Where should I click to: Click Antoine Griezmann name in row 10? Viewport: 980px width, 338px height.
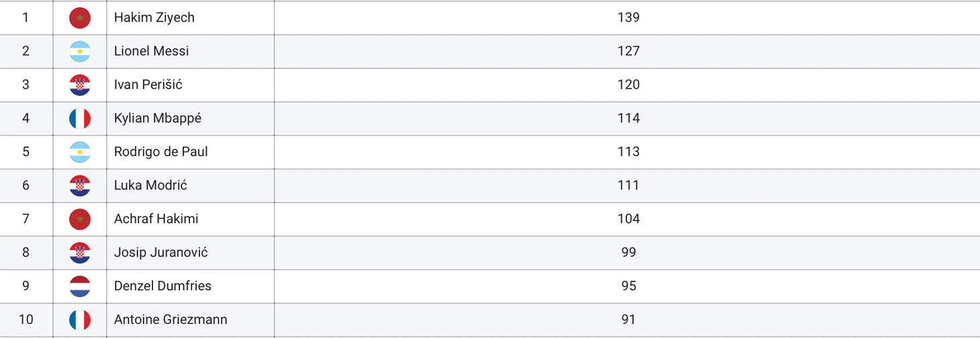click(x=170, y=320)
